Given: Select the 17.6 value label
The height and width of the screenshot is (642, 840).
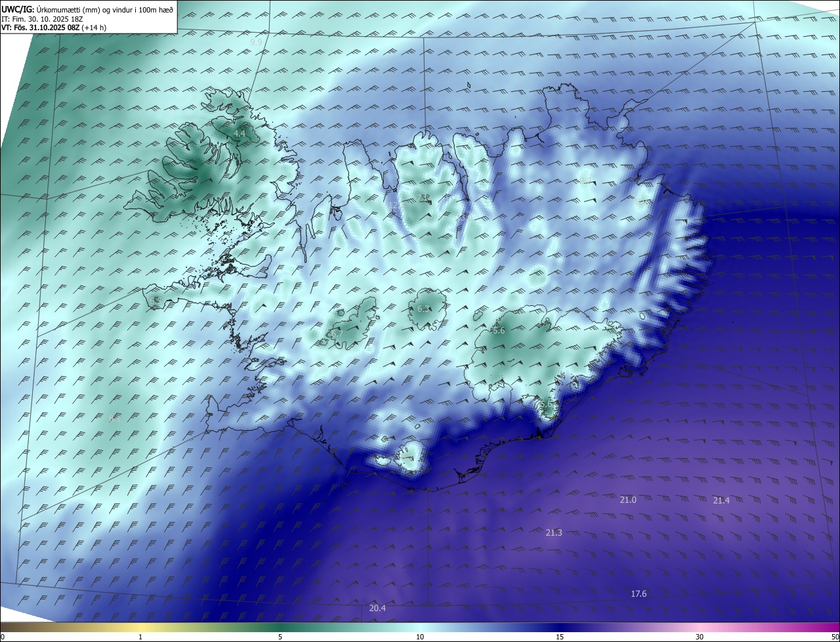Looking at the screenshot, I should pyautogui.click(x=639, y=593).
